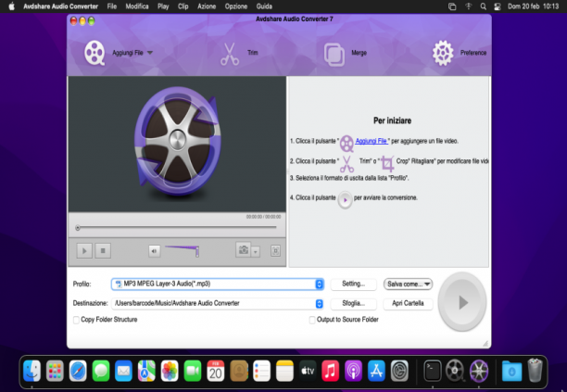Open the File menu
The height and width of the screenshot is (392, 567).
click(x=112, y=6)
